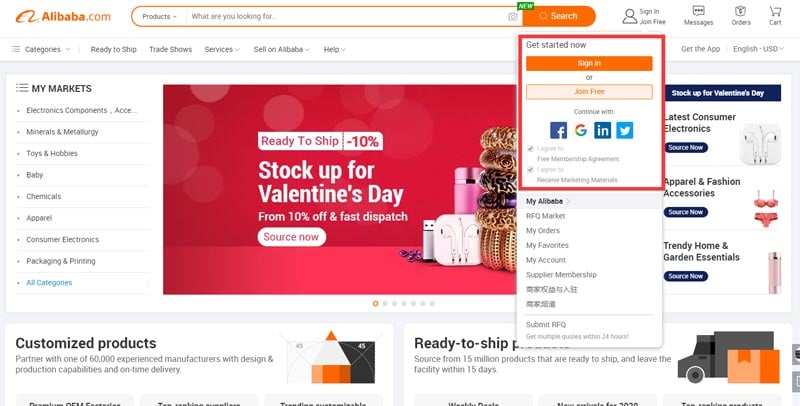This screenshot has height=406, width=800.
Task: Open the My Orders menu entry
Action: point(543,231)
